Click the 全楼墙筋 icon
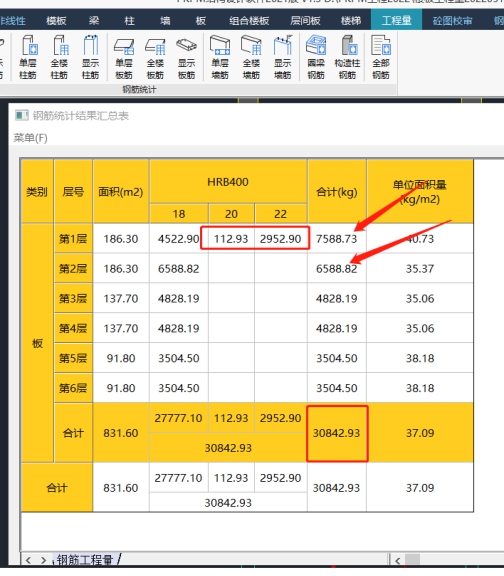This screenshot has width=504, height=576. [251, 57]
